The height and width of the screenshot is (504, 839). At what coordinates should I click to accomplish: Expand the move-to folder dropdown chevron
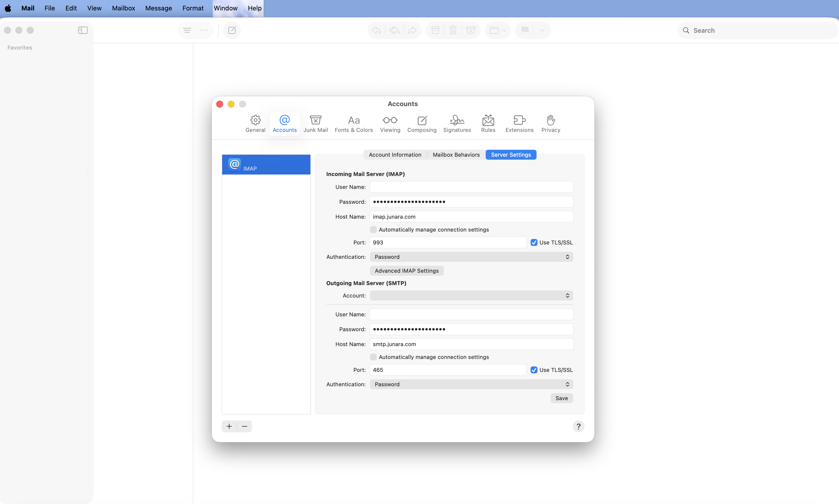(x=504, y=30)
